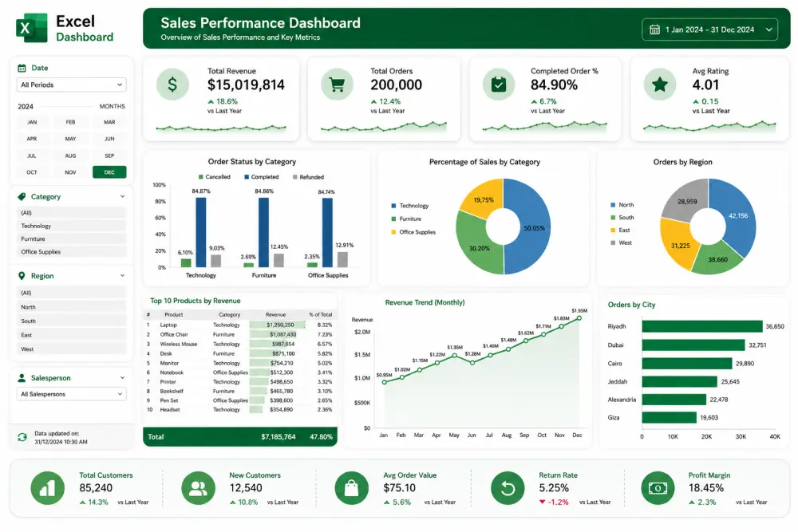Click Cancelled legend green swatch
Screen dimensions: 798x532
(x=201, y=177)
